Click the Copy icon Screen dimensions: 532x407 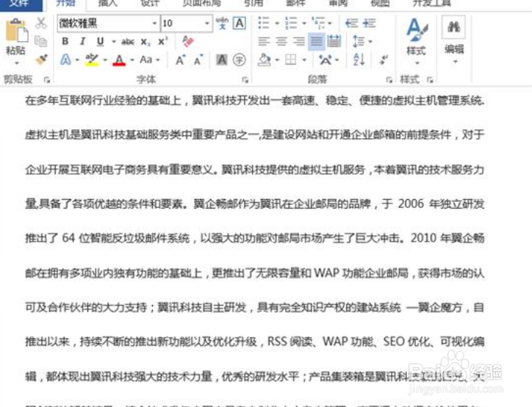tap(40, 41)
